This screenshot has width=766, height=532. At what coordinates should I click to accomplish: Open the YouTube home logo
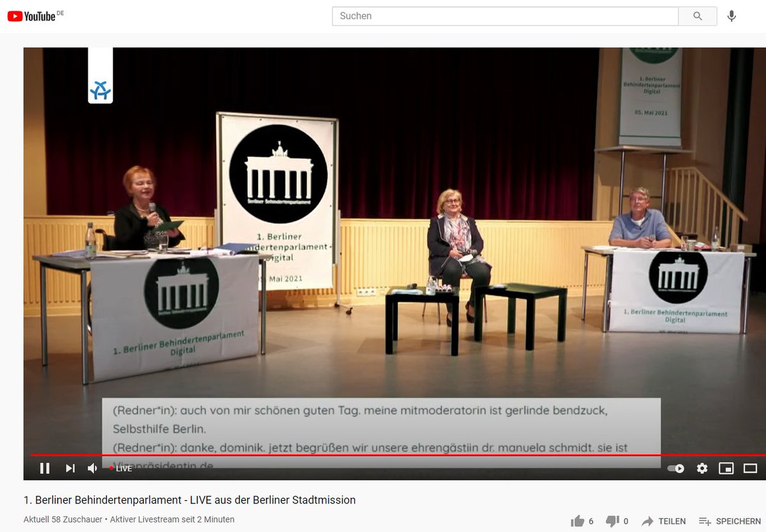tap(32, 16)
